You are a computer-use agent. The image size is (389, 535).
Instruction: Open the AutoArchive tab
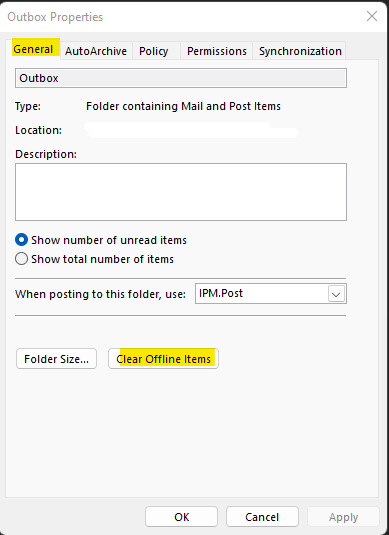(x=96, y=51)
